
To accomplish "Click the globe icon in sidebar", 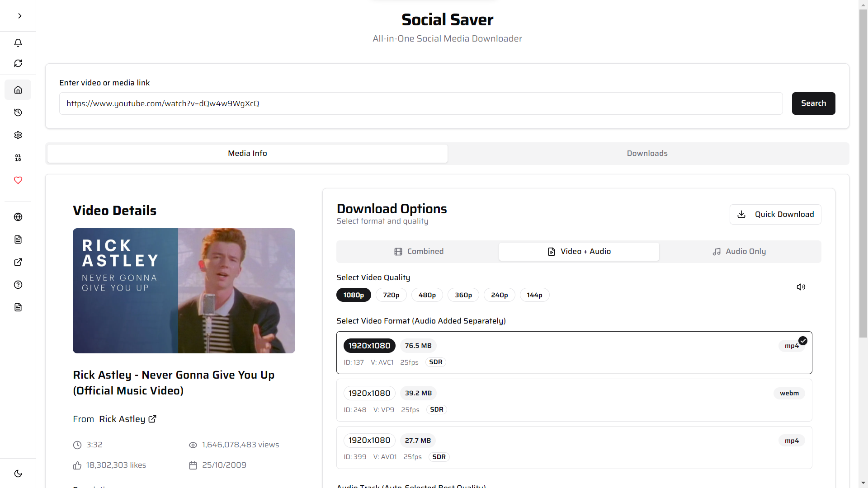I will click(x=18, y=217).
